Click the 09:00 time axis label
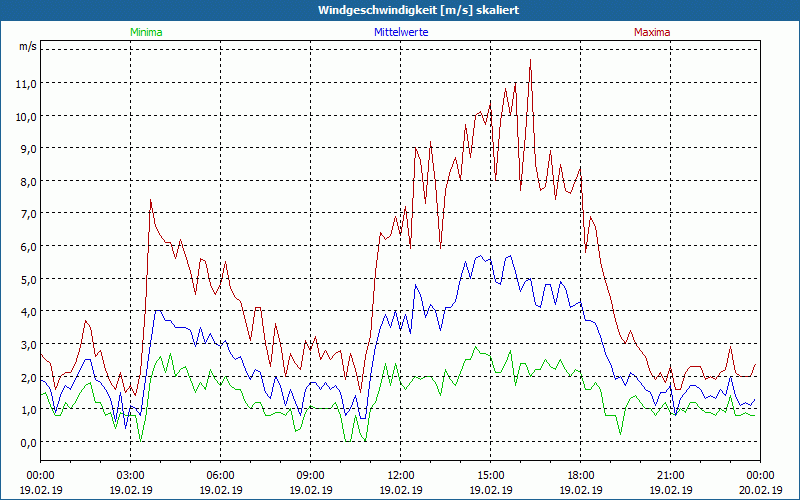 pos(310,474)
